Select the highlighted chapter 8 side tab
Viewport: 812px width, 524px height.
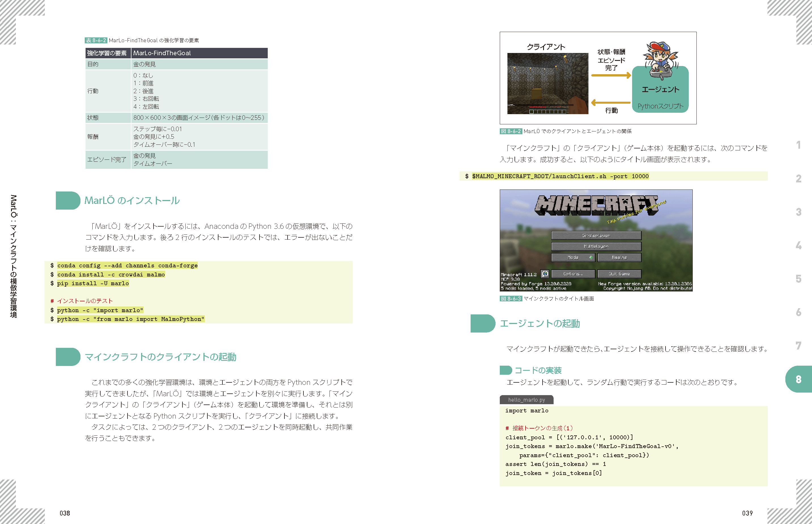point(798,379)
